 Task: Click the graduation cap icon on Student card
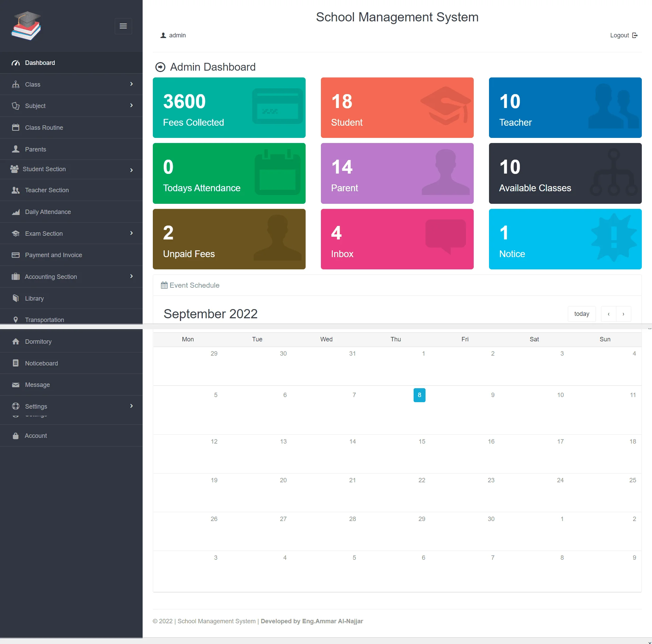(x=446, y=106)
